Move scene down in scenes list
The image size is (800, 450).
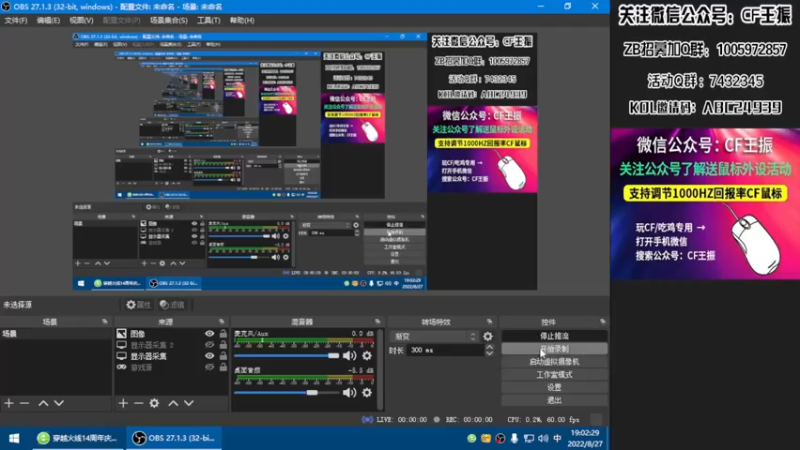59,403
